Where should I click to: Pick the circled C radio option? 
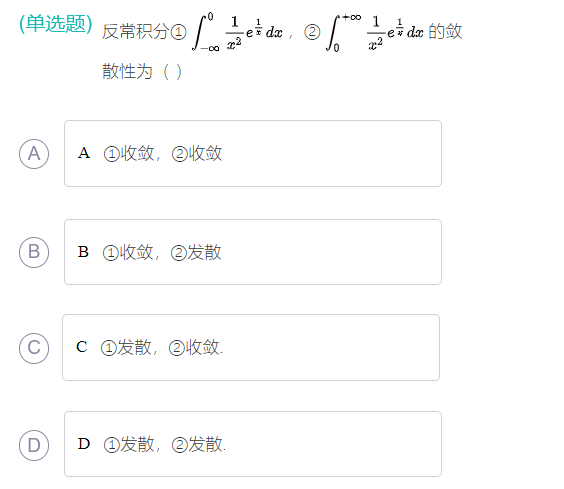34,348
